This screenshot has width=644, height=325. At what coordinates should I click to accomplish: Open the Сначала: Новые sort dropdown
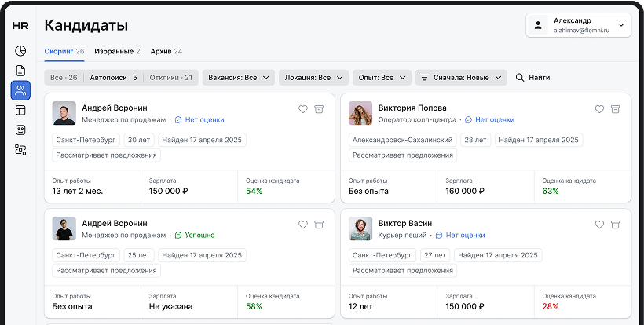(x=461, y=78)
